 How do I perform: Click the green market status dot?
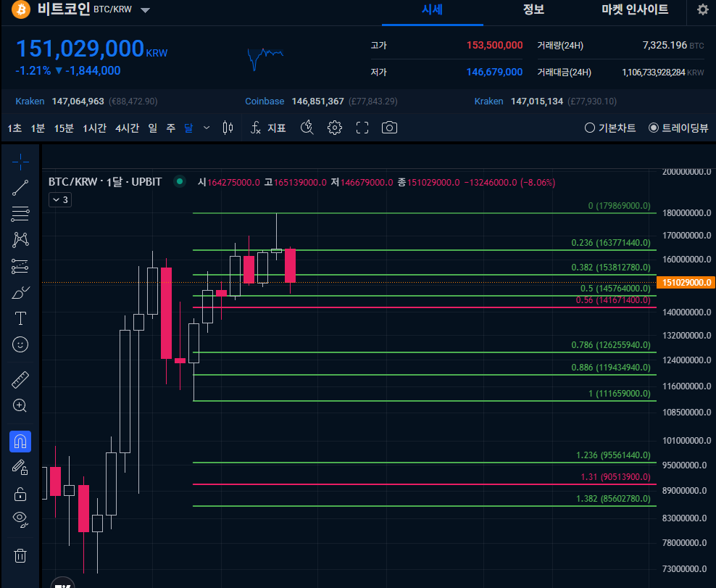[180, 182]
